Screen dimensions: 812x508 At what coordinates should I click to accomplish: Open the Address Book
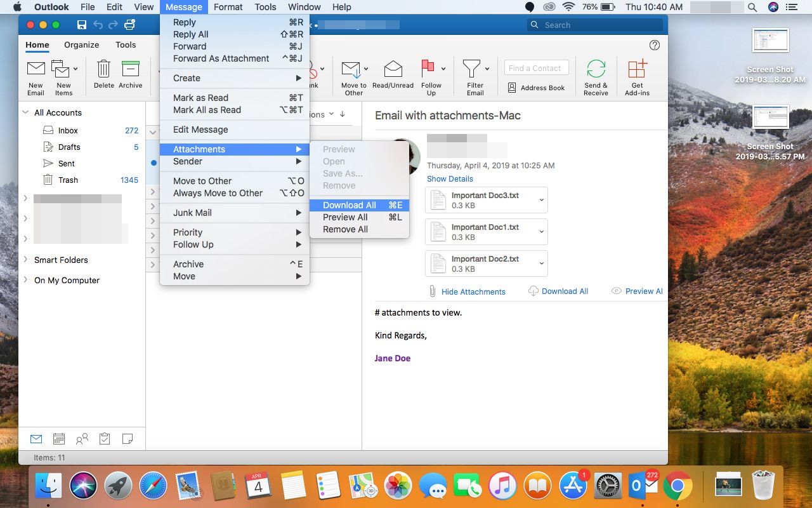pos(536,88)
